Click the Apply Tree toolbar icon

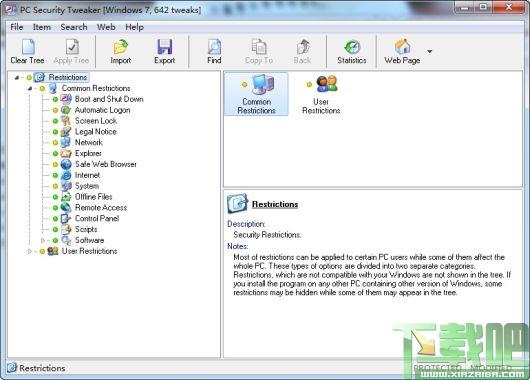(x=72, y=47)
